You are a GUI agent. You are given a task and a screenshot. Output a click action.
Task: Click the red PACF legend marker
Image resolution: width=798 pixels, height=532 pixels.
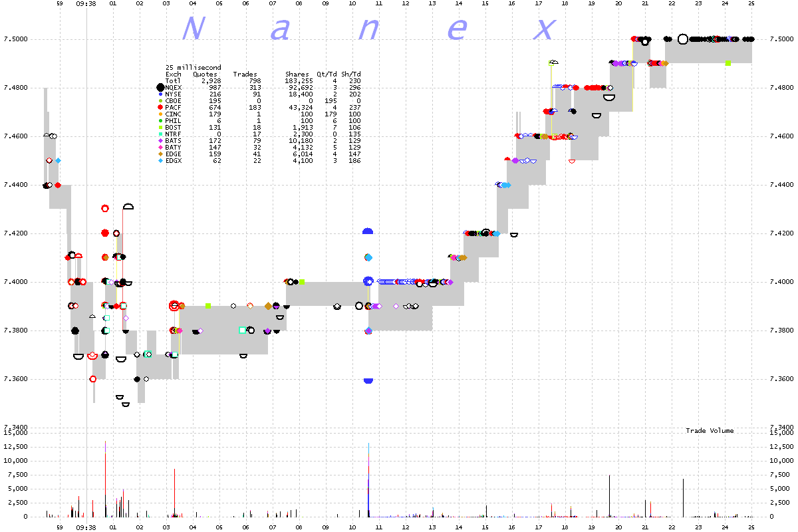[160, 108]
